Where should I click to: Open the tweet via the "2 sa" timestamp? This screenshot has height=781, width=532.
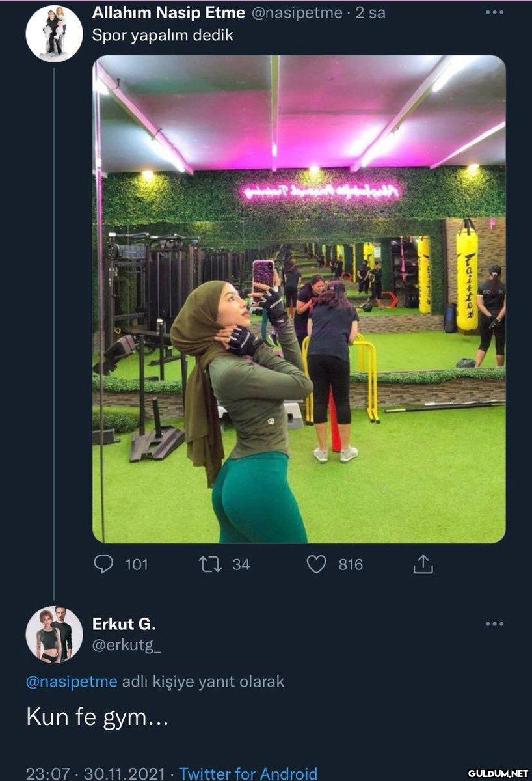click(x=371, y=12)
